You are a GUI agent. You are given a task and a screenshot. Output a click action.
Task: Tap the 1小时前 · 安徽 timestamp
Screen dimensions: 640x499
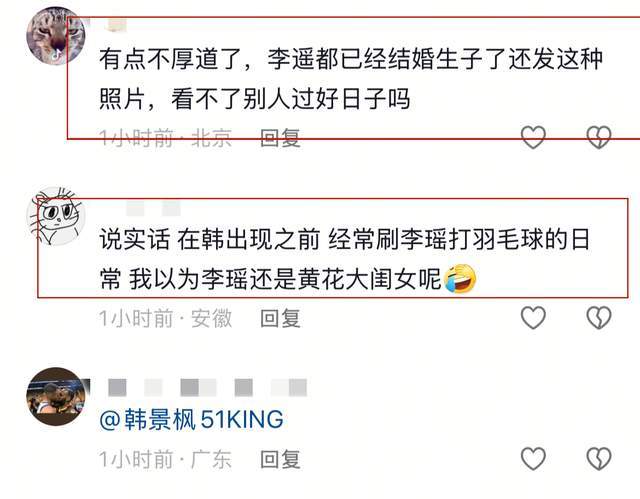click(165, 318)
